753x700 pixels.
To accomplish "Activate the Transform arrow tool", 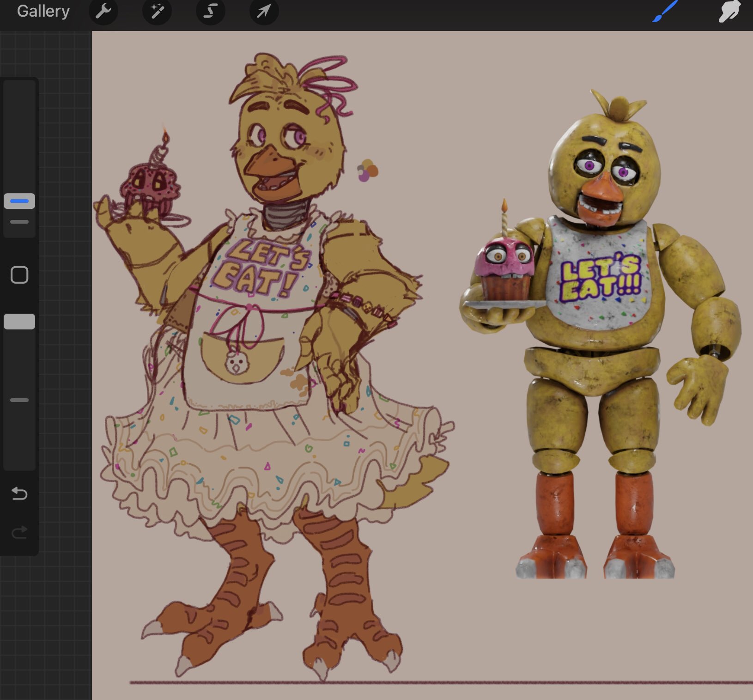I will tap(264, 11).
